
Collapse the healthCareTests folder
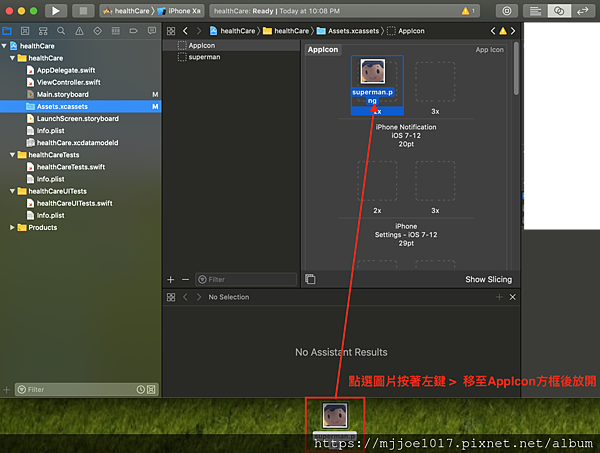(x=12, y=155)
